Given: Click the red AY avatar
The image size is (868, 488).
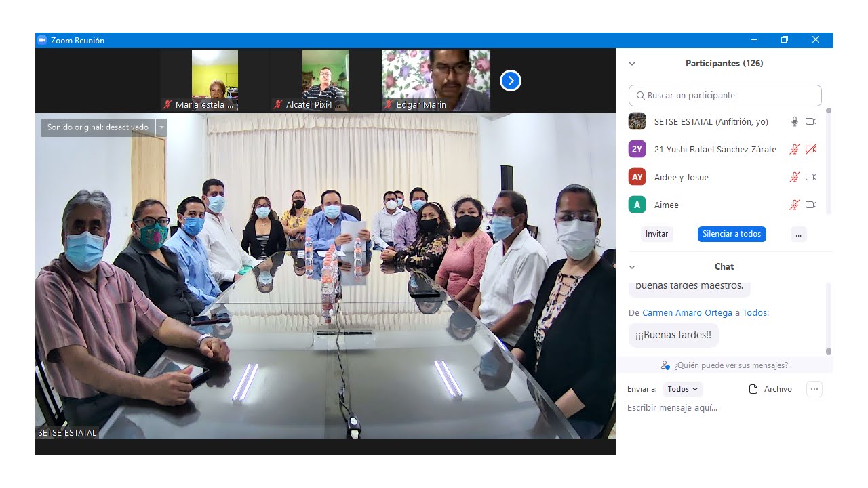Looking at the screenshot, I should [637, 177].
